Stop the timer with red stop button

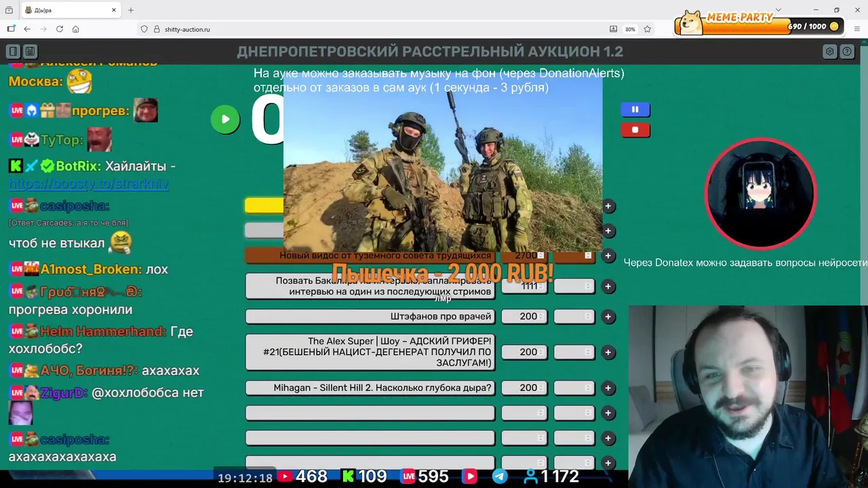pyautogui.click(x=635, y=129)
